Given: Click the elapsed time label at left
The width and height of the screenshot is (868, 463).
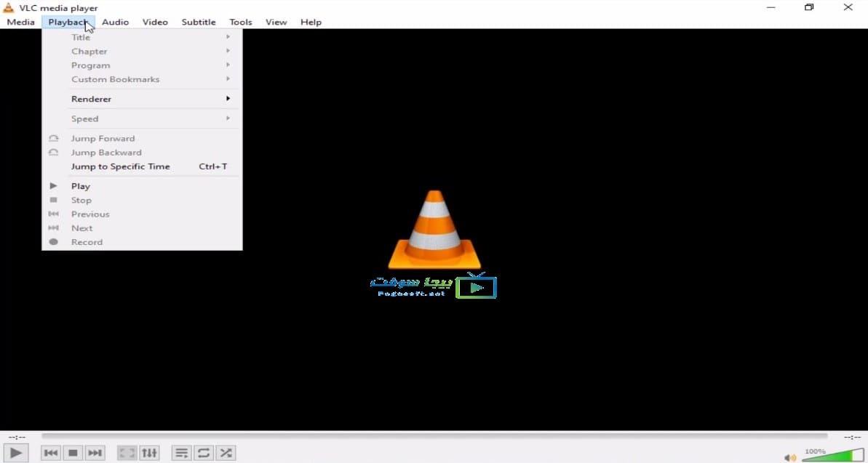Looking at the screenshot, I should [x=17, y=437].
